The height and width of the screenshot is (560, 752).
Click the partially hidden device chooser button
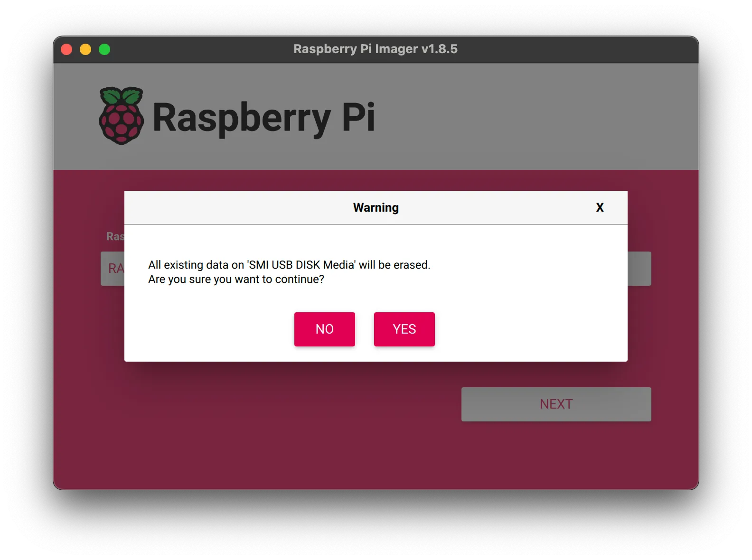tap(113, 269)
